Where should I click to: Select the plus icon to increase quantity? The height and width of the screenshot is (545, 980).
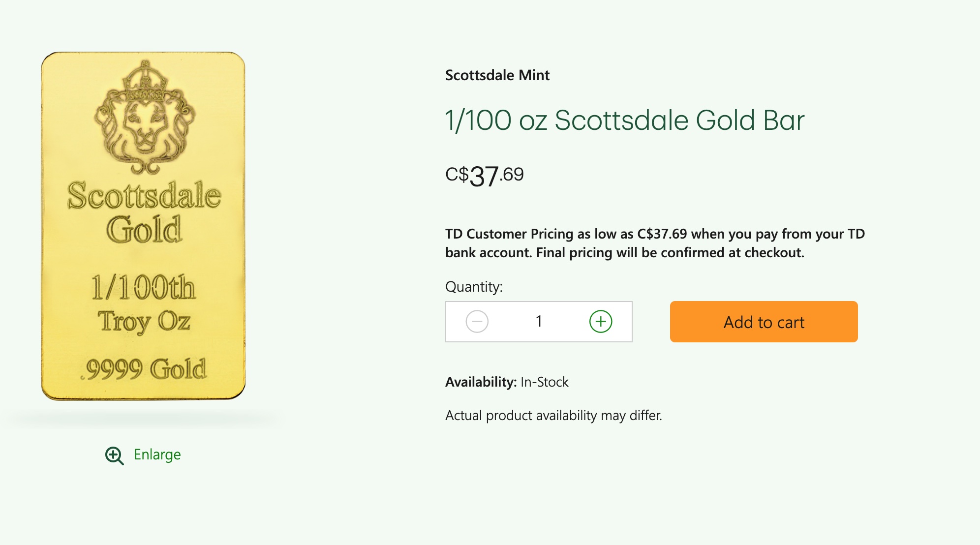(600, 322)
